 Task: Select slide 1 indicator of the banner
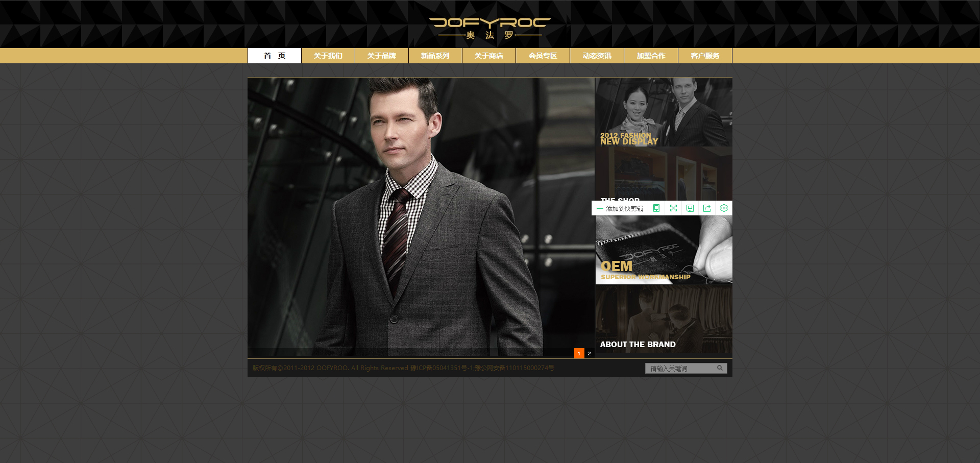pyautogui.click(x=579, y=353)
